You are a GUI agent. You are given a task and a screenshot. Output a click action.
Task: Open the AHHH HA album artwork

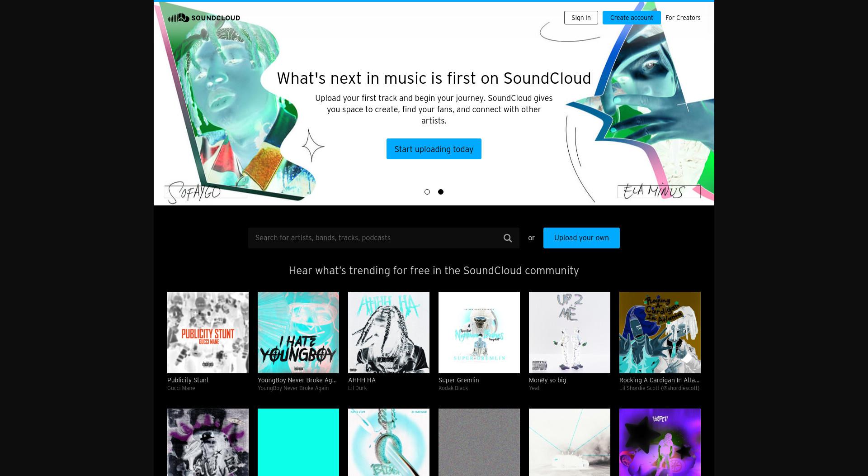pos(389,333)
